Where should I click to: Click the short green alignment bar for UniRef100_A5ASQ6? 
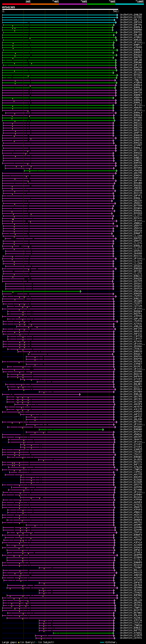42,291
